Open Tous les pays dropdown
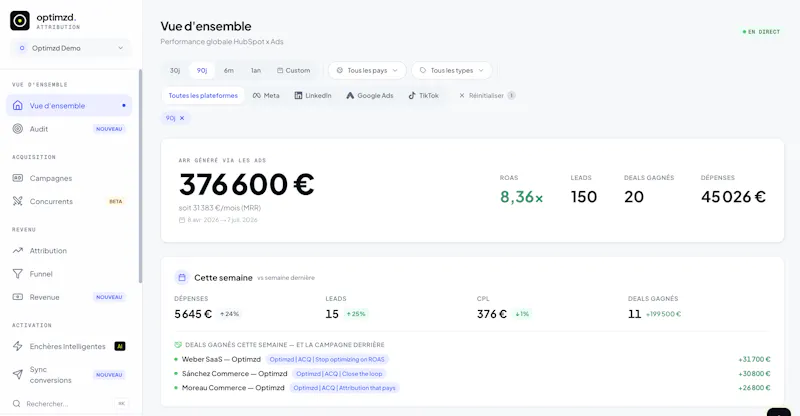The width and height of the screenshot is (800, 416). tap(367, 70)
